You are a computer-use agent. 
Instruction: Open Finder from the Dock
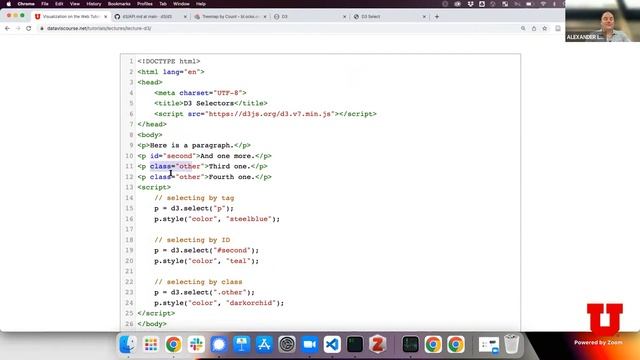coord(127,344)
